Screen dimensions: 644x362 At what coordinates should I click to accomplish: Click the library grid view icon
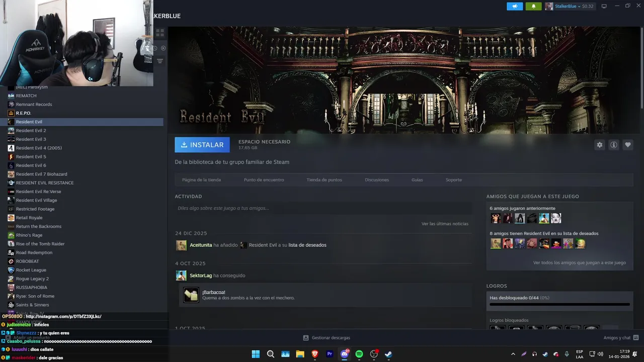[x=160, y=33]
